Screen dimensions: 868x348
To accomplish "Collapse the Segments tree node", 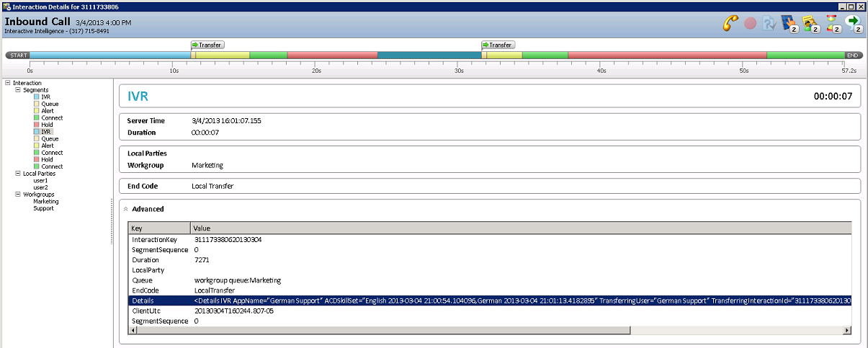I will (x=17, y=90).
